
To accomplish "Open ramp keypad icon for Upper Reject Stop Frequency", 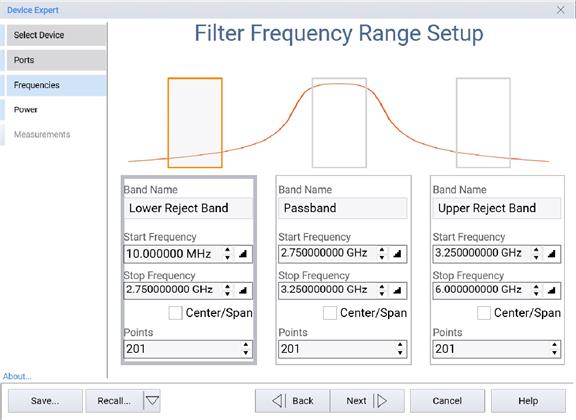I will pyautogui.click(x=551, y=291).
